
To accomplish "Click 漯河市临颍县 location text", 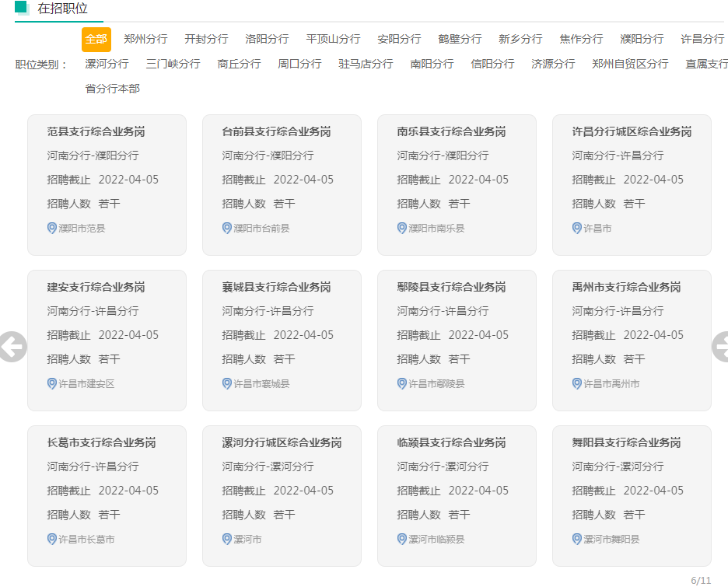I will 436,540.
